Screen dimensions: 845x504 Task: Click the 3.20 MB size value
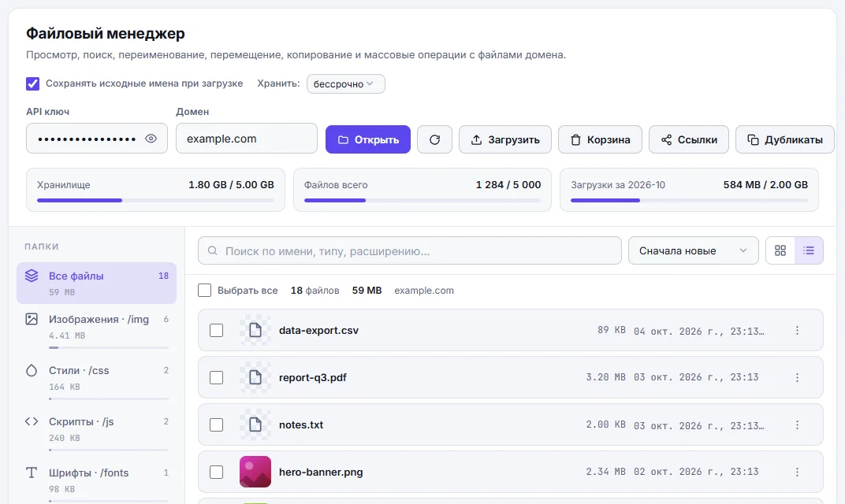(605, 377)
